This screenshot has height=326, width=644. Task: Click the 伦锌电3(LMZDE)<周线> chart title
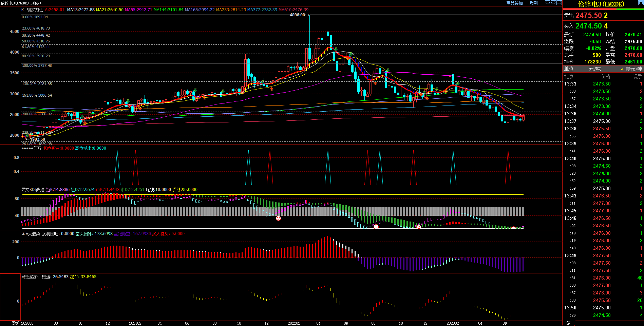21,3
